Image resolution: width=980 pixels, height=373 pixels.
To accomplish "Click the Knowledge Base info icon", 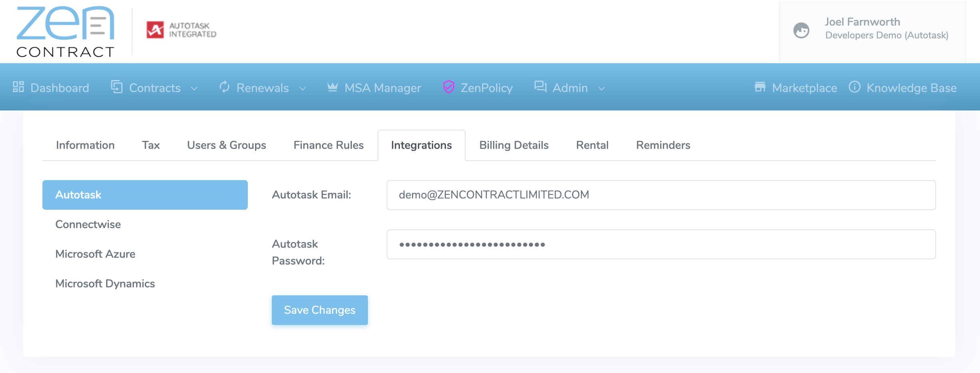I will tap(855, 87).
